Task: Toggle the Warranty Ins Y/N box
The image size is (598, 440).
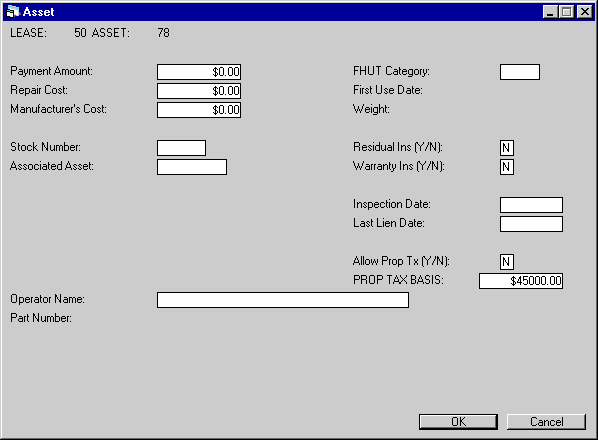Action: [506, 167]
